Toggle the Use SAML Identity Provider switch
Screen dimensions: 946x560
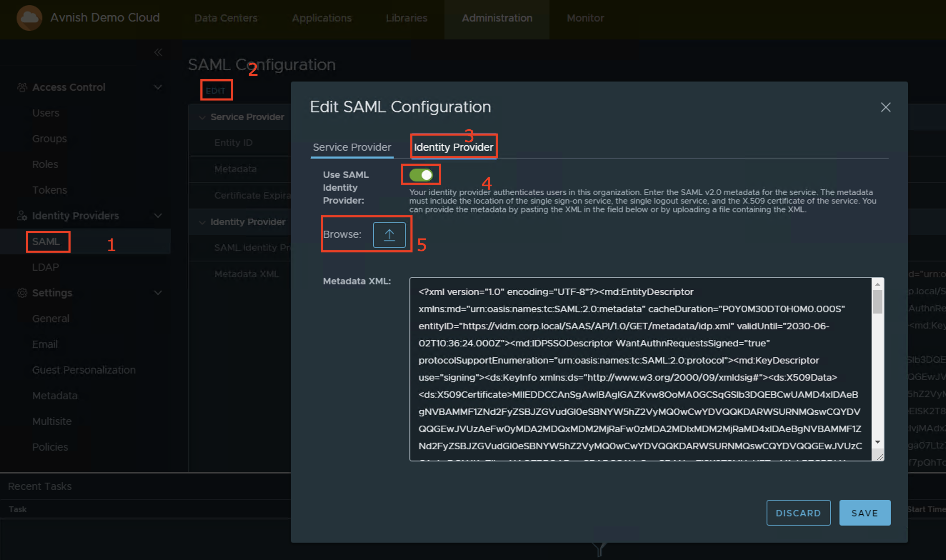pos(420,175)
